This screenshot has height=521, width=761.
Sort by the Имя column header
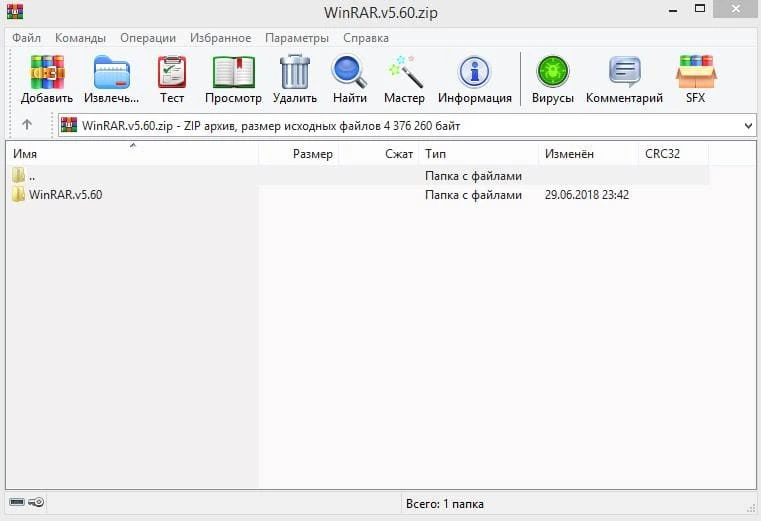tap(132, 154)
